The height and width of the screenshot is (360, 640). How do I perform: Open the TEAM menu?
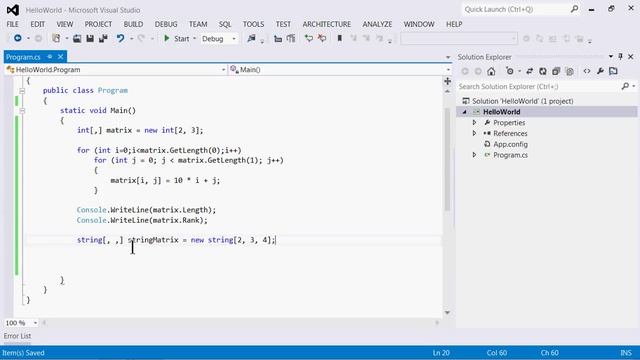[x=198, y=24]
